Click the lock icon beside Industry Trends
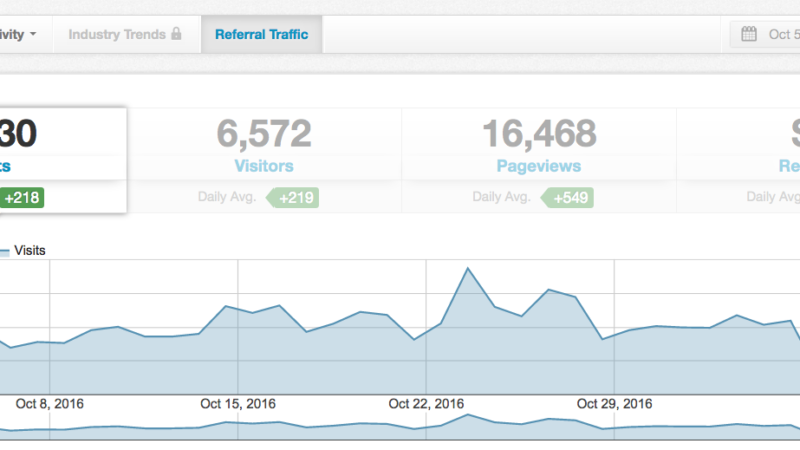Image resolution: width=800 pixels, height=450 pixels. point(176,35)
